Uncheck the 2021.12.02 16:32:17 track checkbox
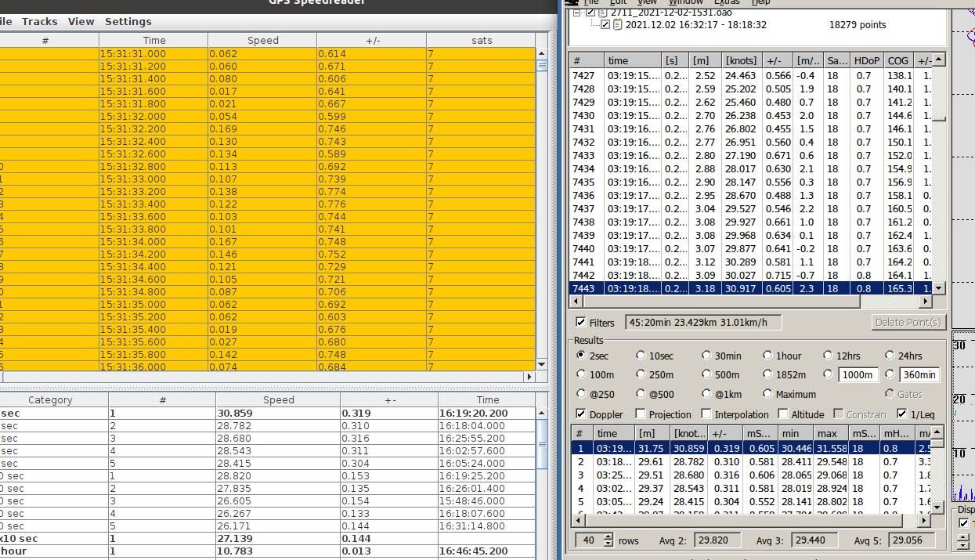This screenshot has height=560, width=975. coord(605,25)
